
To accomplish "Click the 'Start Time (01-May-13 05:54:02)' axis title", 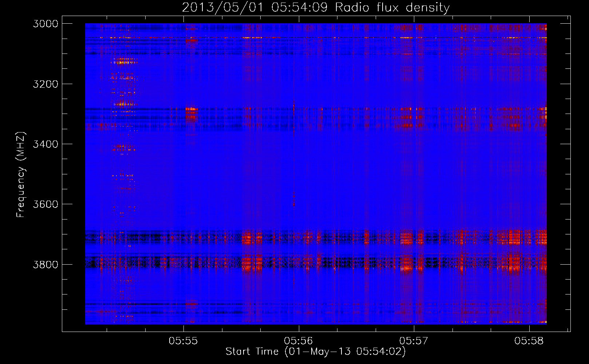I will (316, 352).
